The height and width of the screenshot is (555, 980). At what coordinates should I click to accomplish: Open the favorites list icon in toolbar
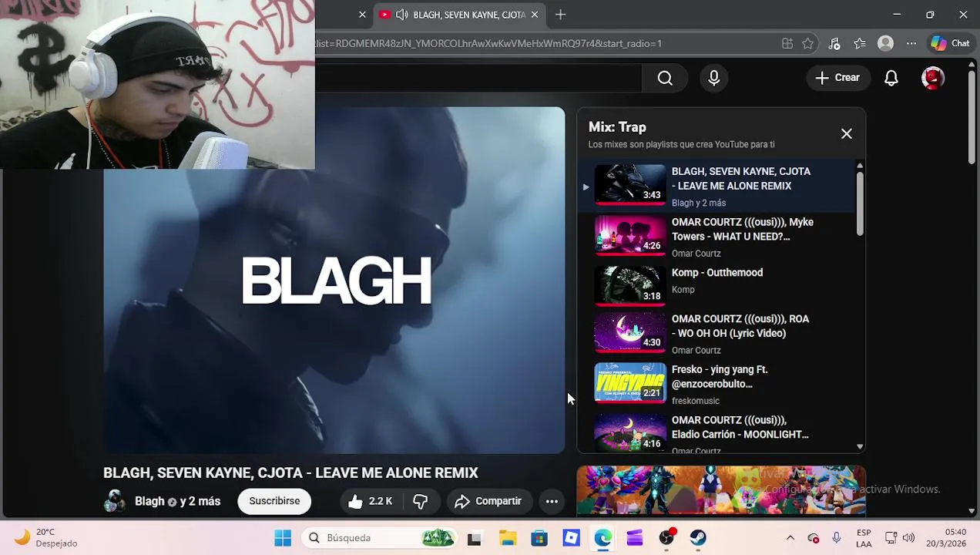coord(860,44)
